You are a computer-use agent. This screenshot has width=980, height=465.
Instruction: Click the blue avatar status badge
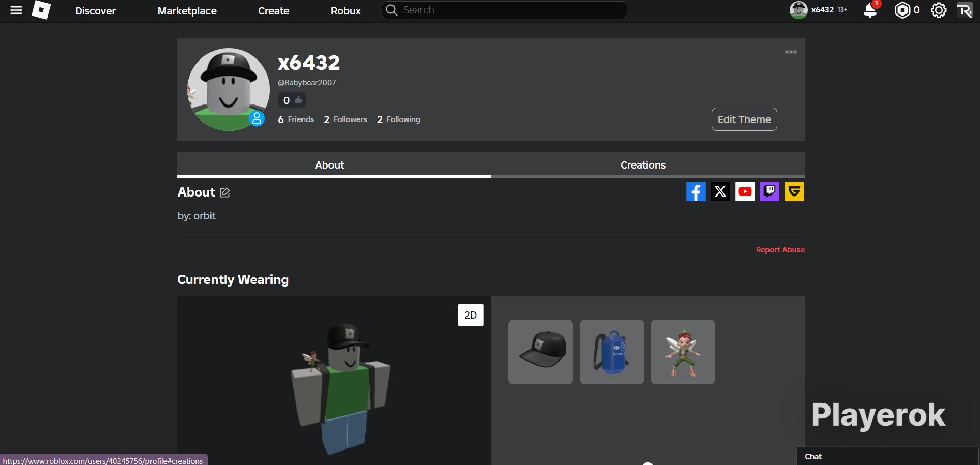[x=257, y=118]
